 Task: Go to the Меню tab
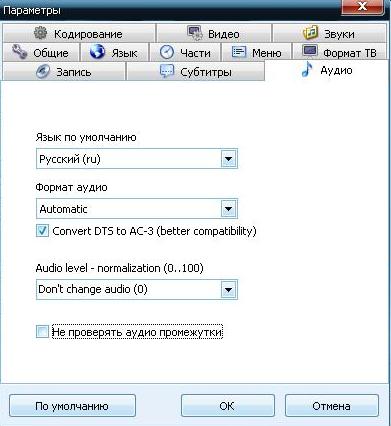click(x=257, y=52)
